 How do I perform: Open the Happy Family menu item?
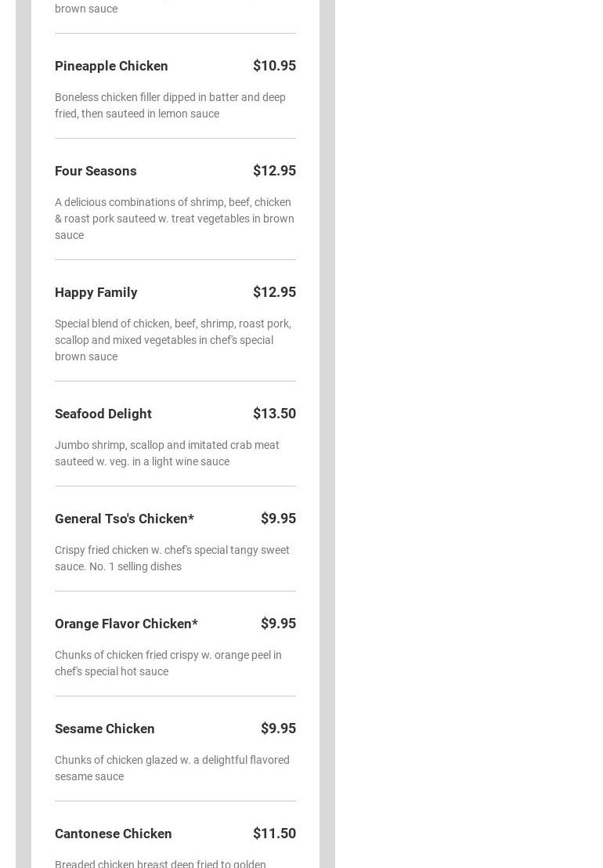coord(96,292)
